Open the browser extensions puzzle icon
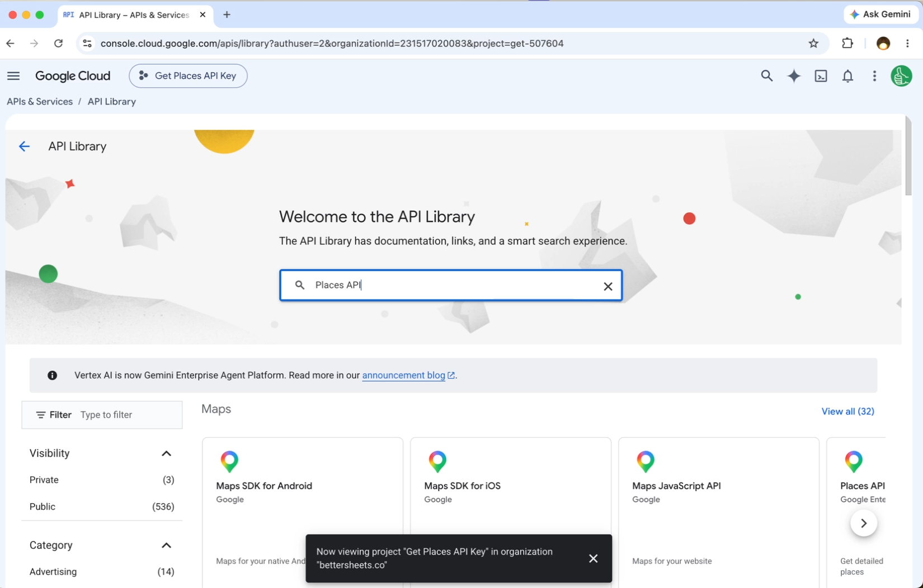 (847, 43)
